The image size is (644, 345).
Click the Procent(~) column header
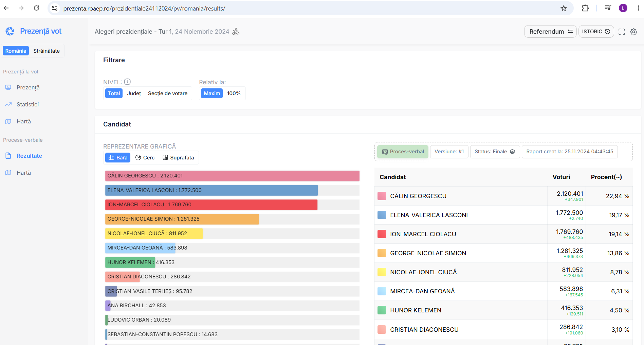tap(606, 177)
